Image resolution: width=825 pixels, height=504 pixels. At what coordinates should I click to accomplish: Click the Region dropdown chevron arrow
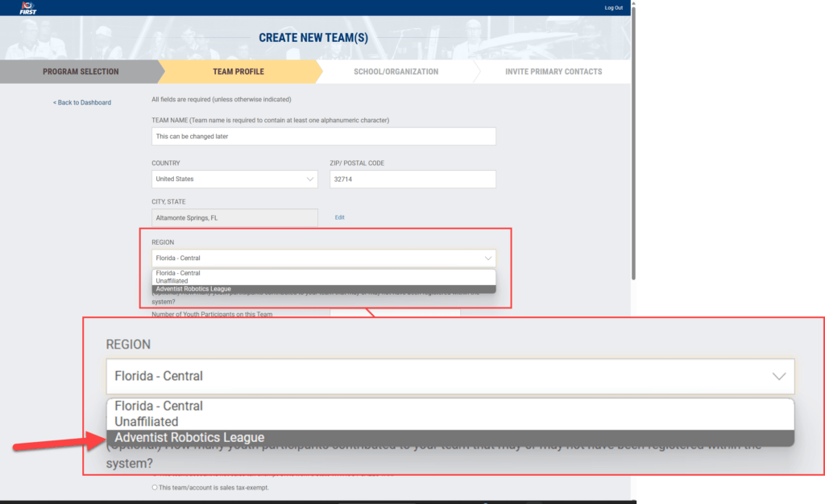487,258
